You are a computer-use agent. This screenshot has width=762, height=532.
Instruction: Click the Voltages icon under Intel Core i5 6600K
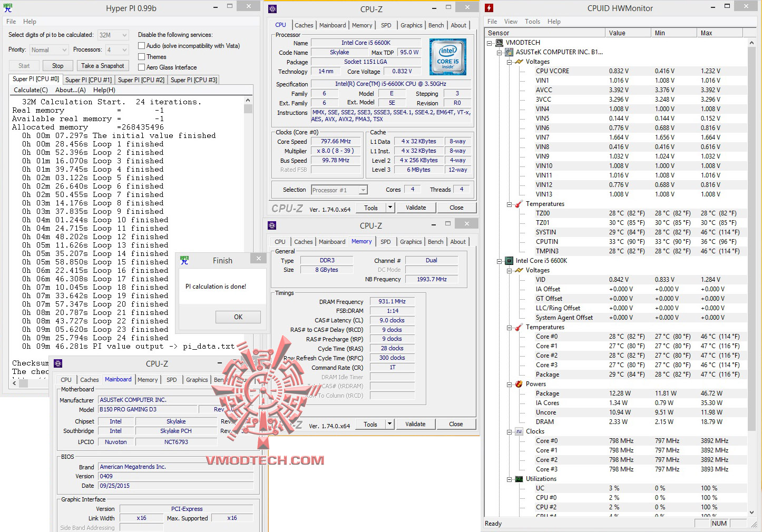519,270
